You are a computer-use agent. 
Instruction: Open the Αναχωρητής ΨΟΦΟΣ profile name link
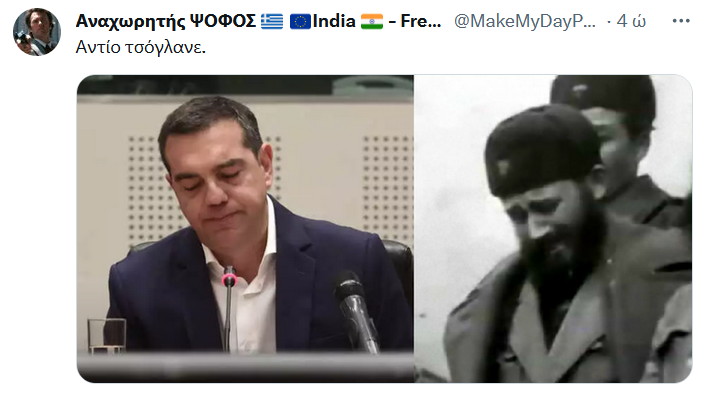click(x=166, y=21)
